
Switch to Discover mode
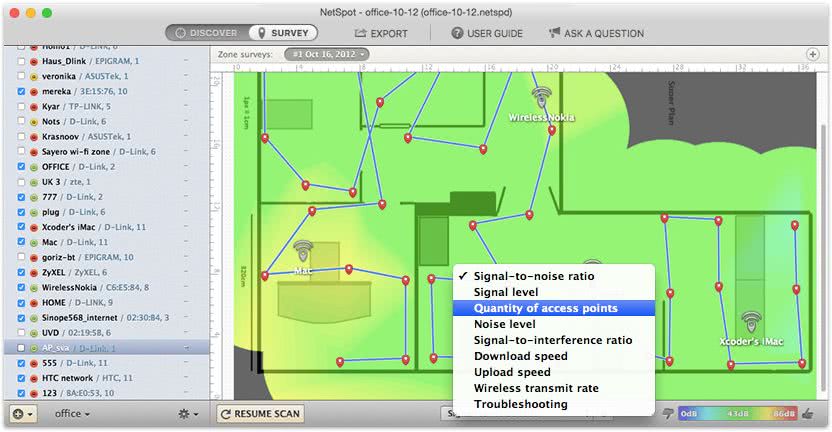(207, 33)
